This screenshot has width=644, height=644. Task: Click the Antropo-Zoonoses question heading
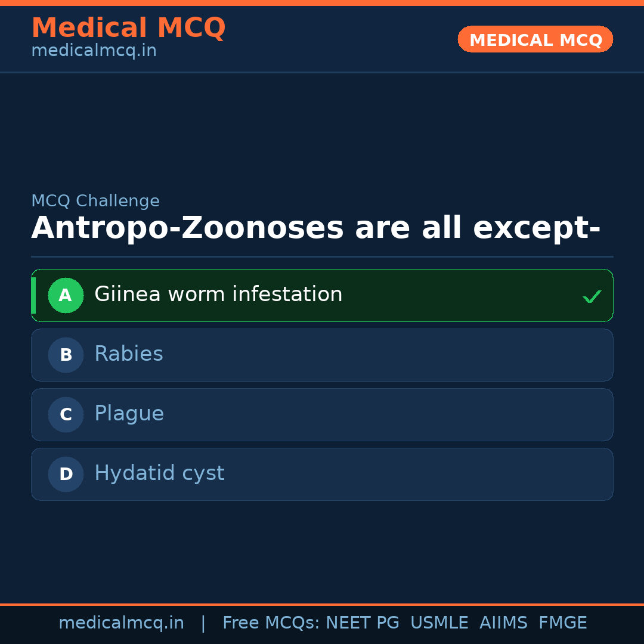pyautogui.click(x=315, y=228)
